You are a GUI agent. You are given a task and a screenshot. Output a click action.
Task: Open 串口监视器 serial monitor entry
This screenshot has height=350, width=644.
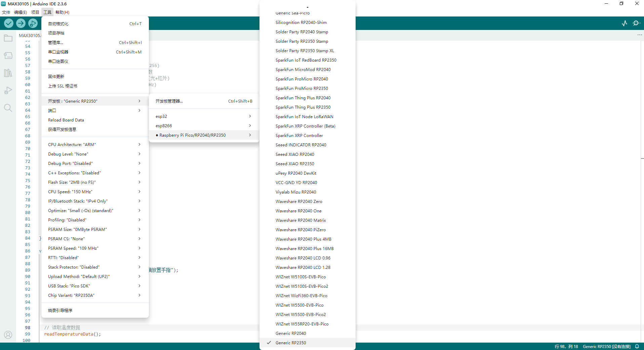click(x=95, y=52)
